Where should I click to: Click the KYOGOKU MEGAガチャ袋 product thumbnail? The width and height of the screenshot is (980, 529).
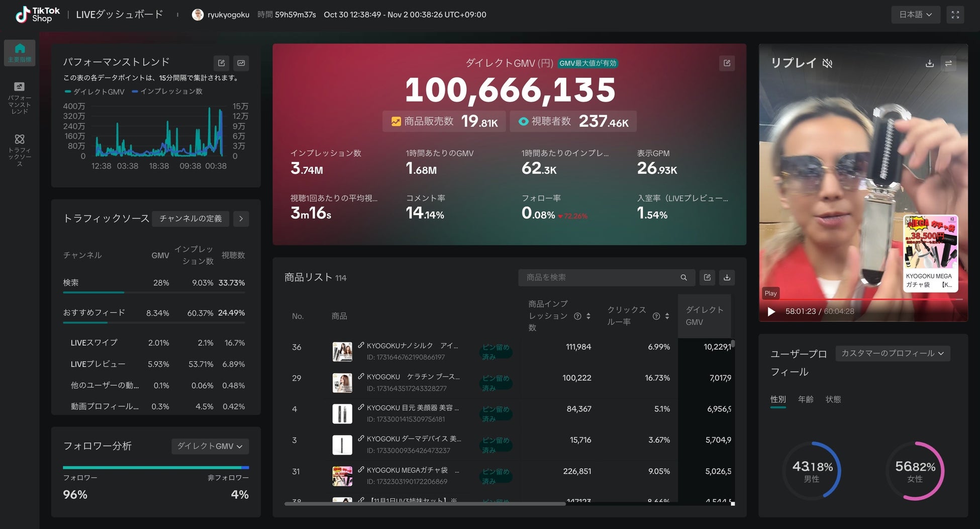(x=342, y=476)
